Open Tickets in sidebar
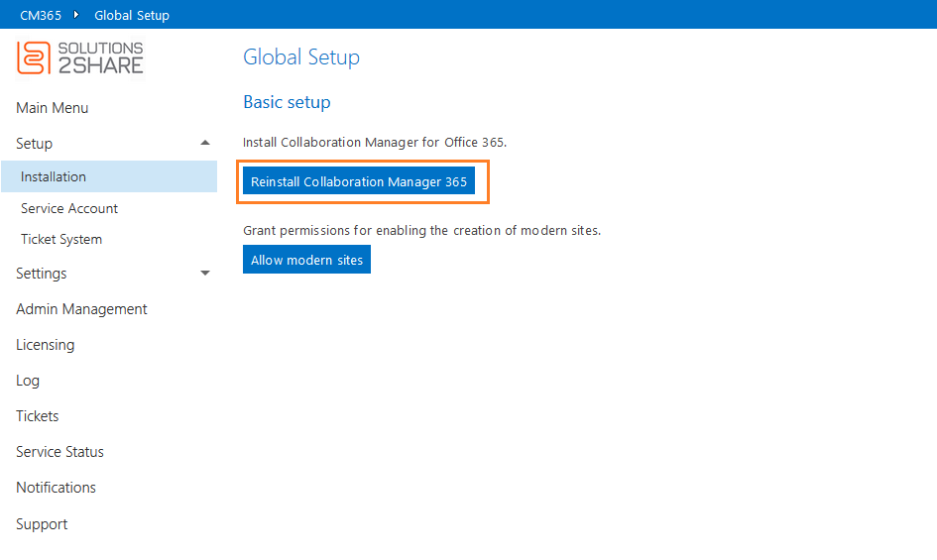 (x=37, y=416)
